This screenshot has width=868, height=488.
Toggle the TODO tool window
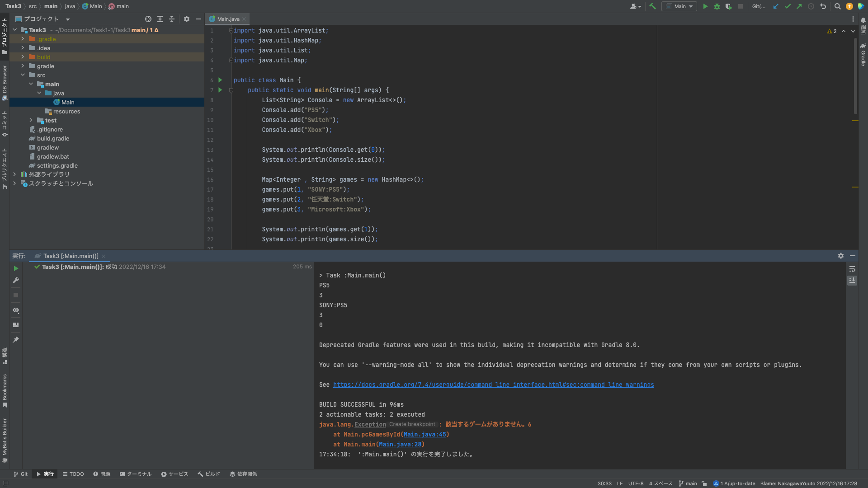(73, 474)
